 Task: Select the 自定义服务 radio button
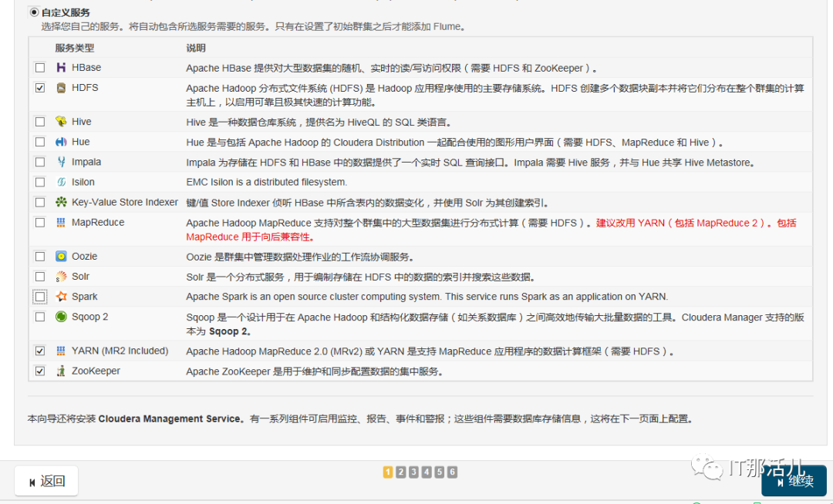(34, 12)
